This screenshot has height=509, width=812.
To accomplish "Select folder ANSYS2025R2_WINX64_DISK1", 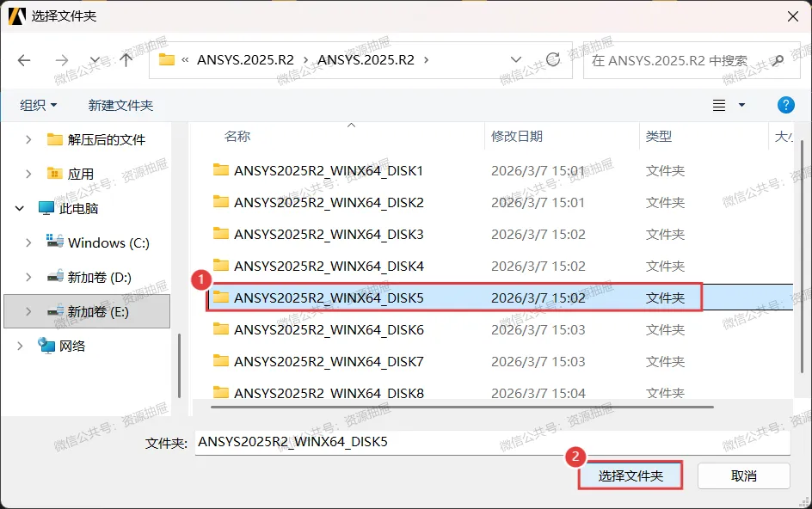I will pyautogui.click(x=329, y=170).
